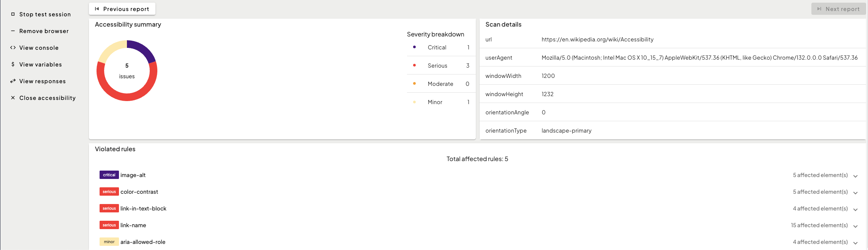The image size is (868, 250).
Task: Expand the link-in-text-block rule details
Action: [855, 209]
